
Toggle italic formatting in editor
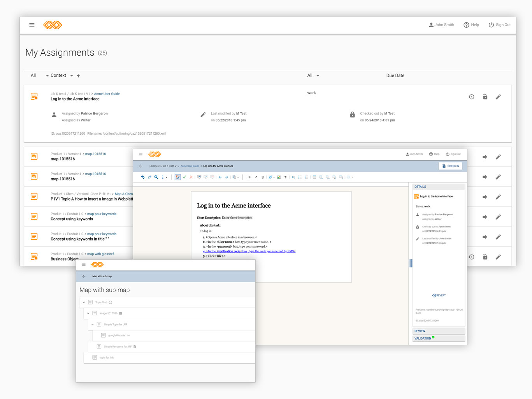[256, 177]
